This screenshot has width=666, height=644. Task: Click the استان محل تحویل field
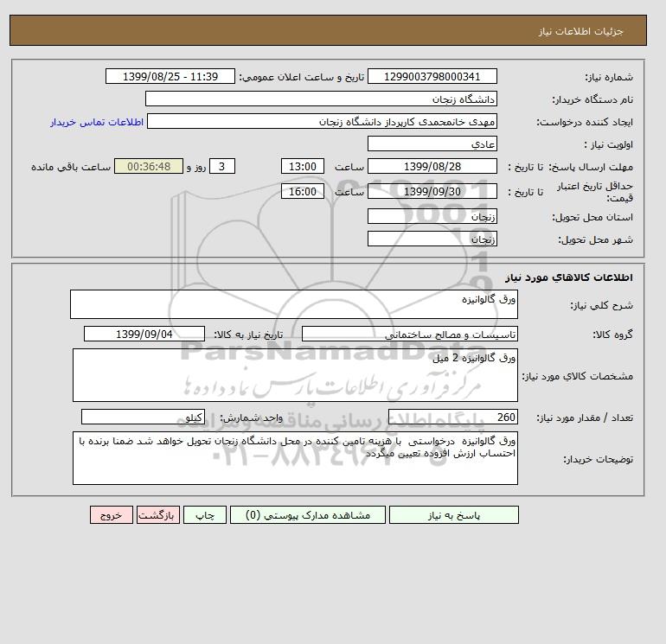[x=432, y=216]
